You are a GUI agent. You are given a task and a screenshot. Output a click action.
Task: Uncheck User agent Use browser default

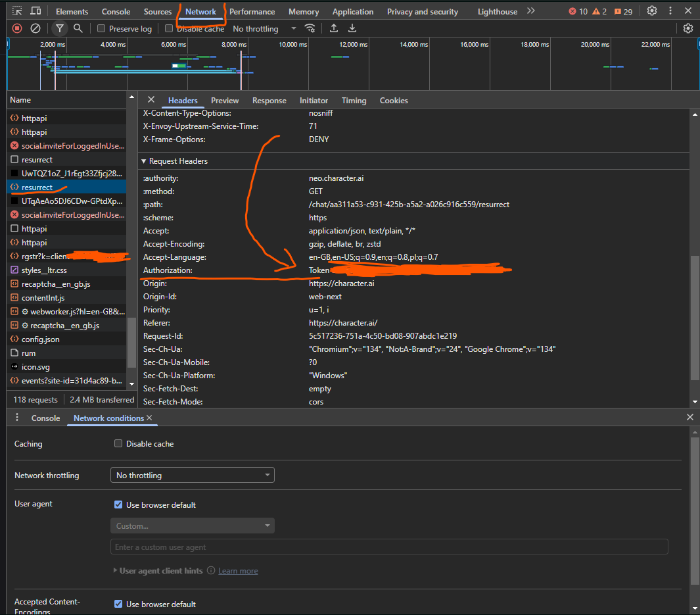click(x=118, y=505)
